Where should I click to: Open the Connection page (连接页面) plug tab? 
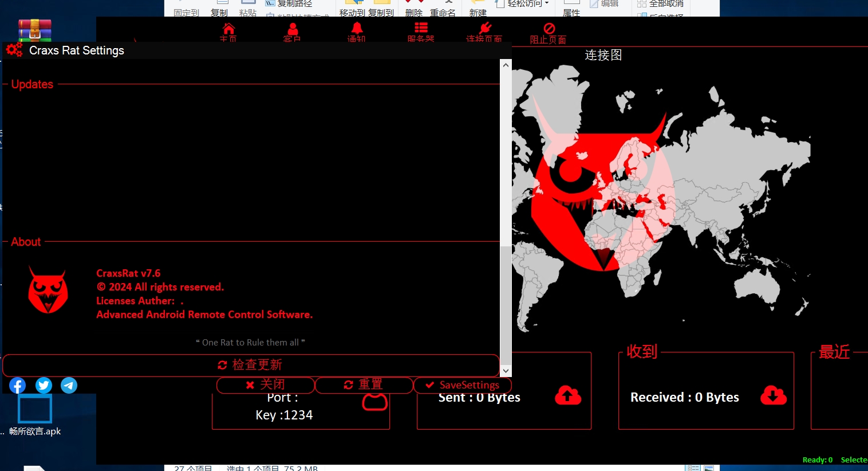click(484, 33)
